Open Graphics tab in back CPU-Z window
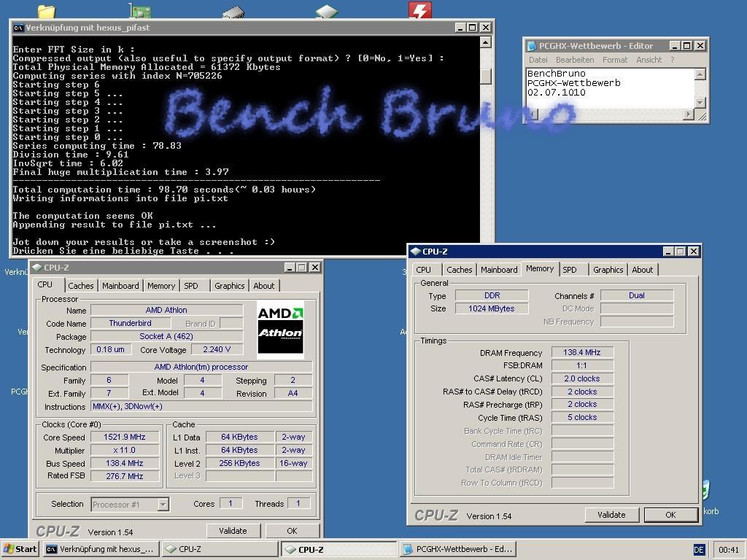This screenshot has height=560, width=747. click(229, 286)
